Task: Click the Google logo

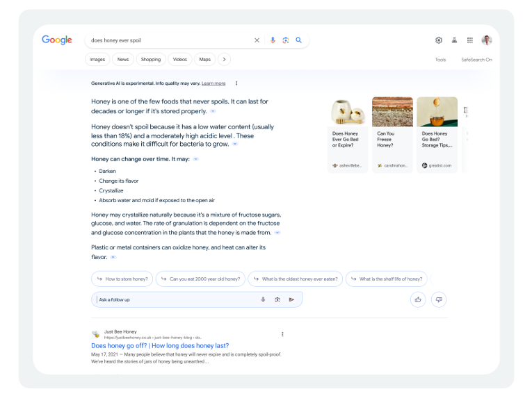Action: 56,40
